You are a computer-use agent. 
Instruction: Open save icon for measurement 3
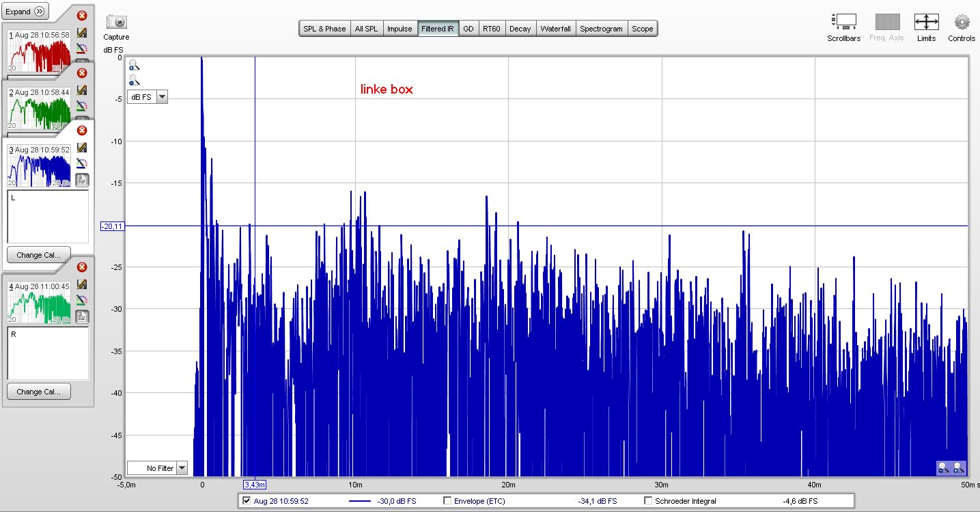pos(82,147)
